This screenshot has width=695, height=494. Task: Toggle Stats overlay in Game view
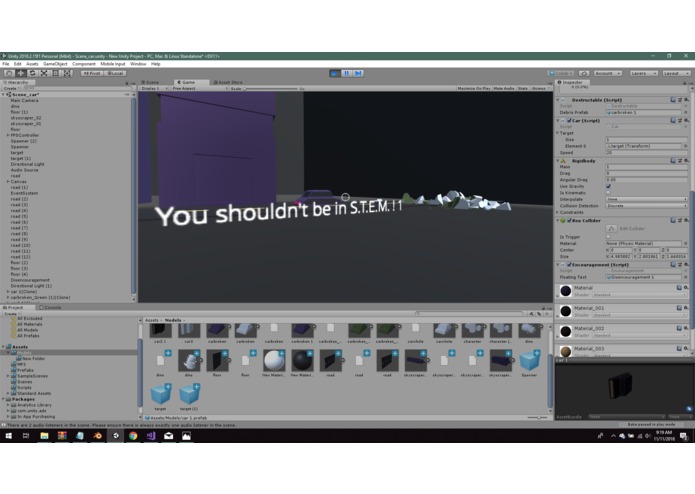pos(523,88)
